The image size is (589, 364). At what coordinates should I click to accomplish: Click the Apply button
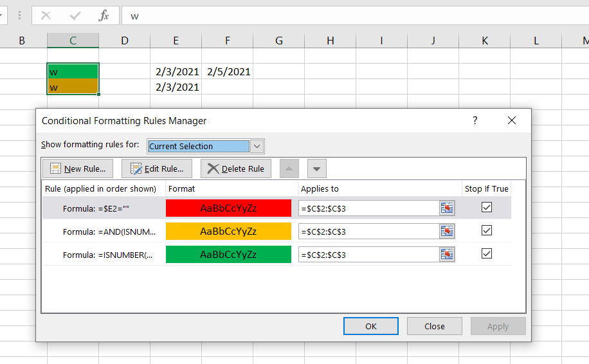click(498, 326)
